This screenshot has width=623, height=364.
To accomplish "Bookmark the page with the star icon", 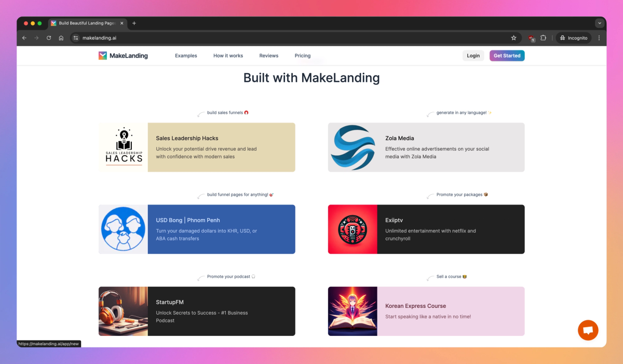I will coord(513,37).
